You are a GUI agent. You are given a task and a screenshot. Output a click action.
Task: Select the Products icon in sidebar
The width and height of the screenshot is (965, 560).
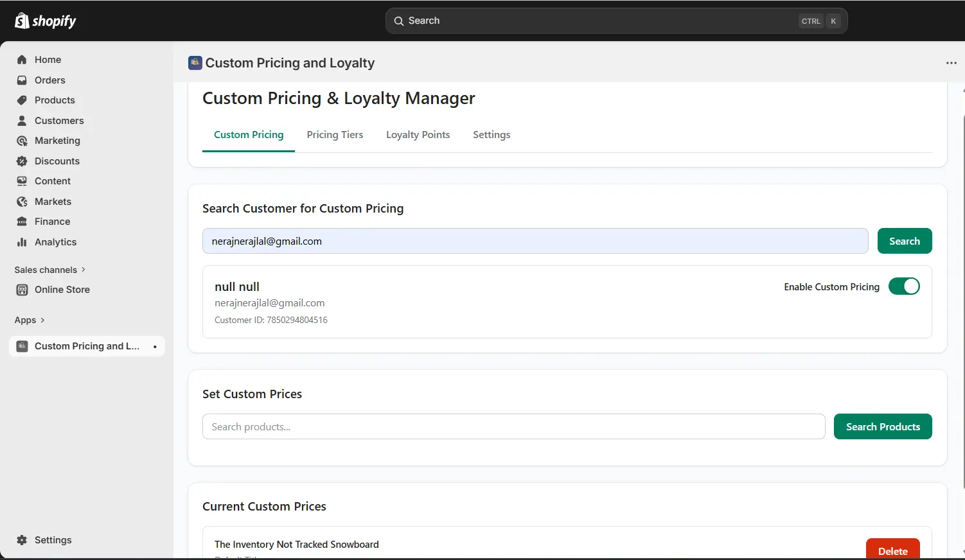tap(21, 100)
